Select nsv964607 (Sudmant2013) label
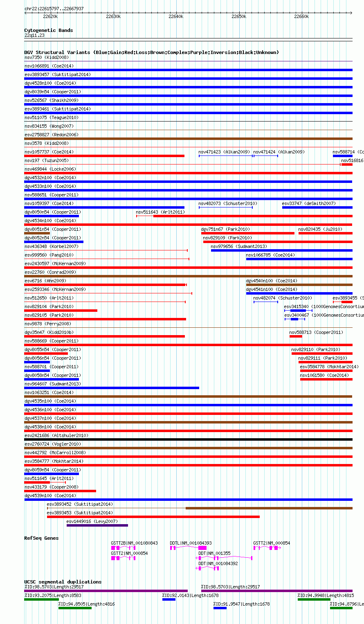364x624 pixels. 52,384
